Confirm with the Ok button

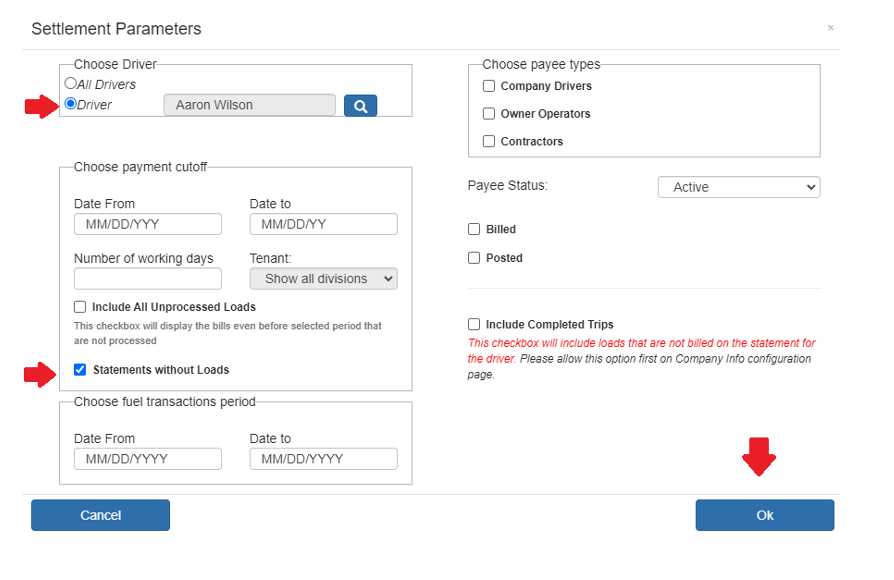click(x=765, y=516)
